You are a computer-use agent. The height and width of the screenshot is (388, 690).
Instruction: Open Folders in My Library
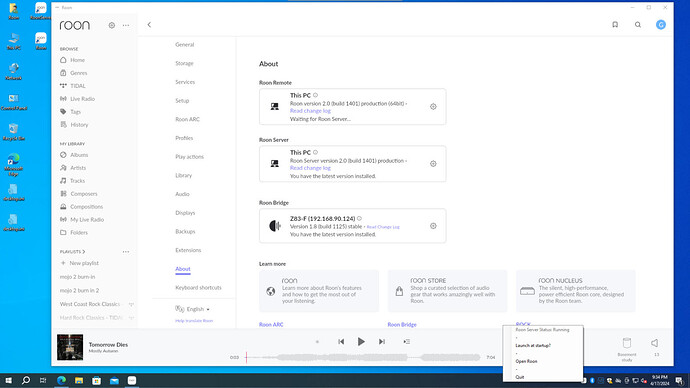click(79, 232)
